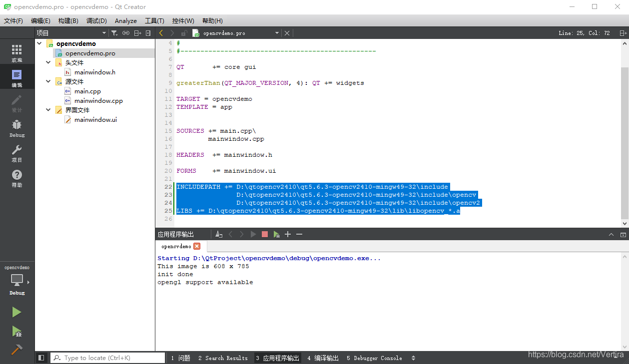Open the 编辑(E) menu
Image resolution: width=629 pixels, height=364 pixels.
(40, 20)
